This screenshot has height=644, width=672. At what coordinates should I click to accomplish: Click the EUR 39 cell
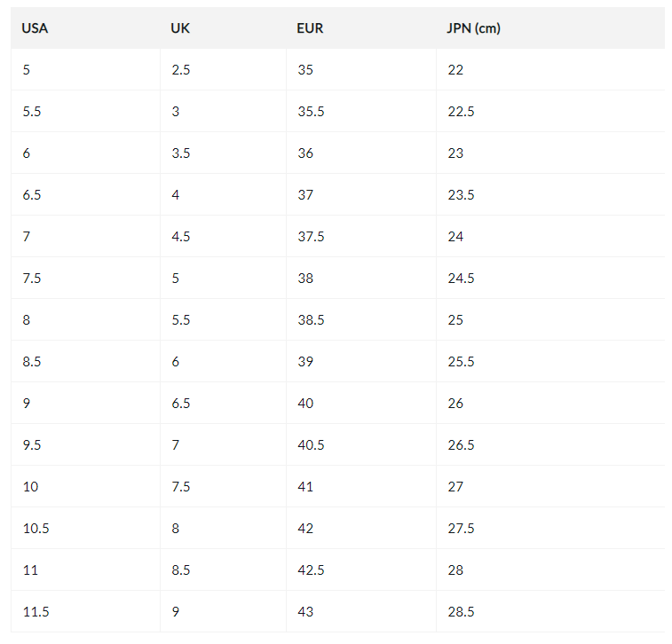click(305, 362)
